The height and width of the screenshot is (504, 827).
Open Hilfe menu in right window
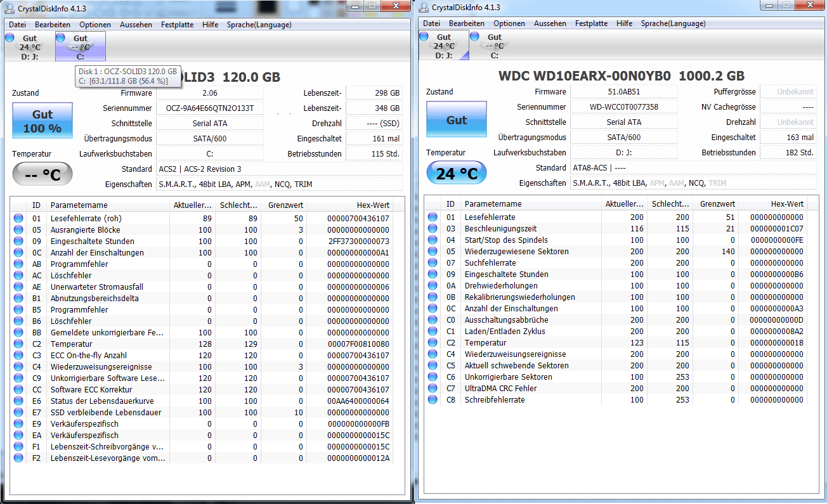pyautogui.click(x=624, y=23)
